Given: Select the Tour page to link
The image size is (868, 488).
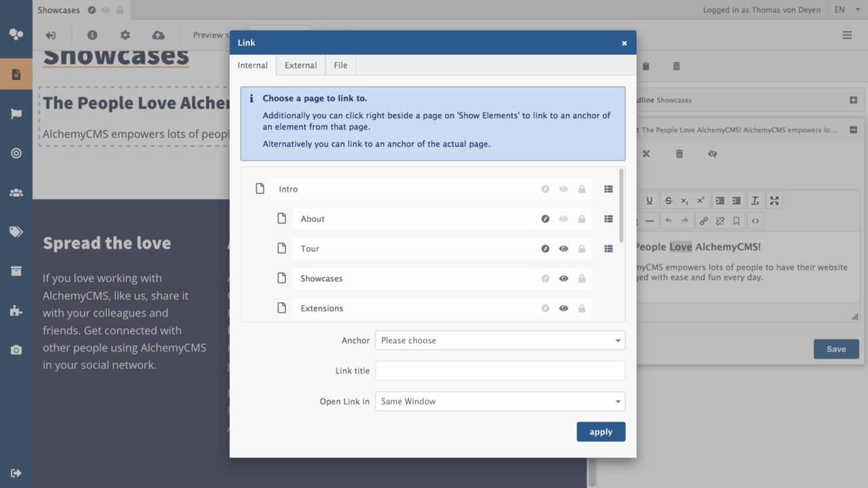Looking at the screenshot, I should tap(442, 249).
